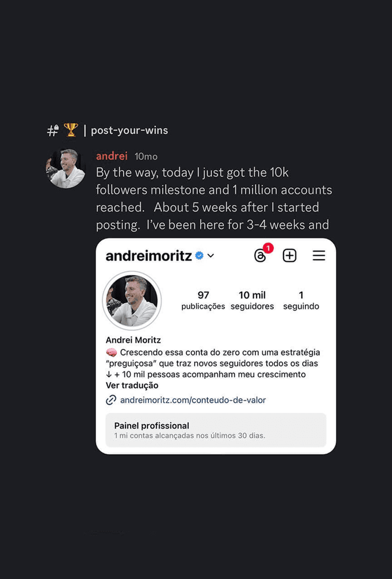Click the locked channel hash icon
392x579 pixels.
[53, 131]
